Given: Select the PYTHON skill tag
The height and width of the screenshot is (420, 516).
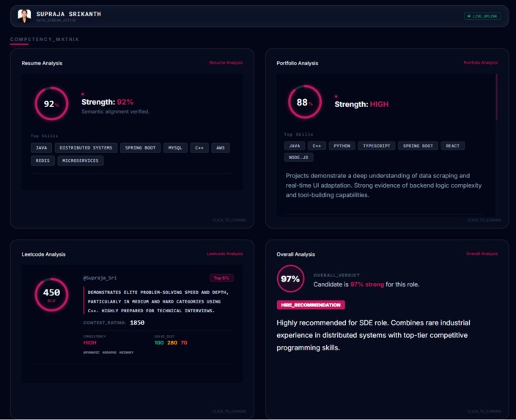Looking at the screenshot, I should [342, 146].
